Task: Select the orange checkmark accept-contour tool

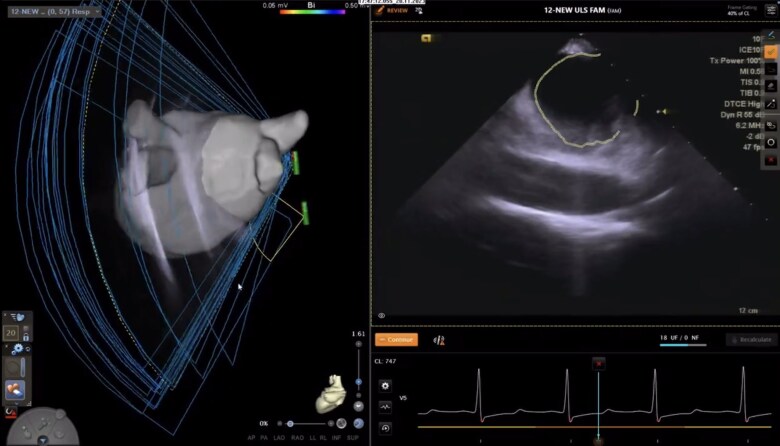Action: click(x=771, y=52)
